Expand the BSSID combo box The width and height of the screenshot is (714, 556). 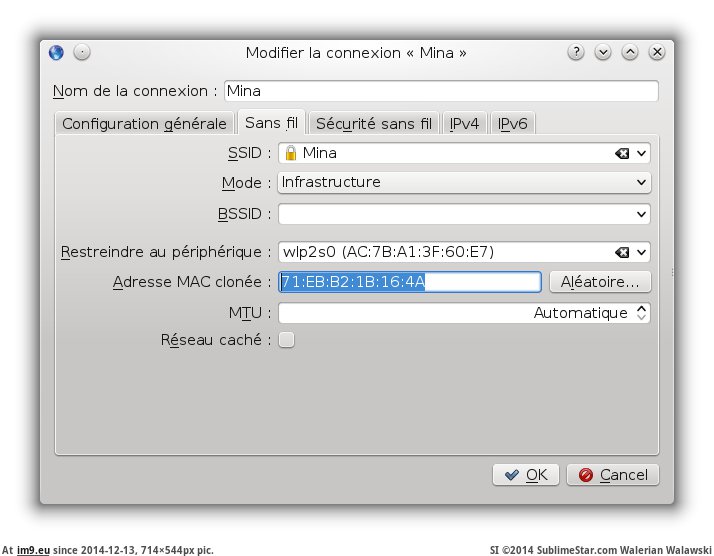(641, 214)
